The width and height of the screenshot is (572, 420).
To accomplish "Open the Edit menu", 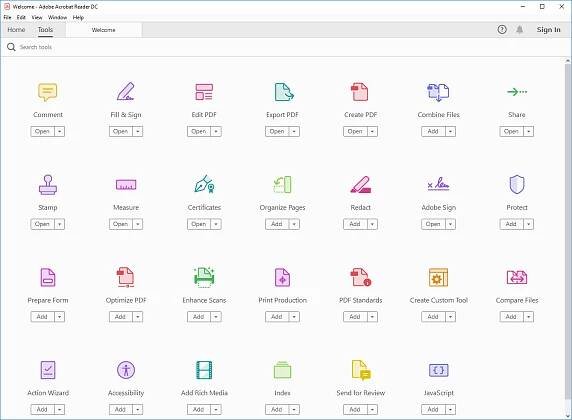I will click(x=21, y=17).
